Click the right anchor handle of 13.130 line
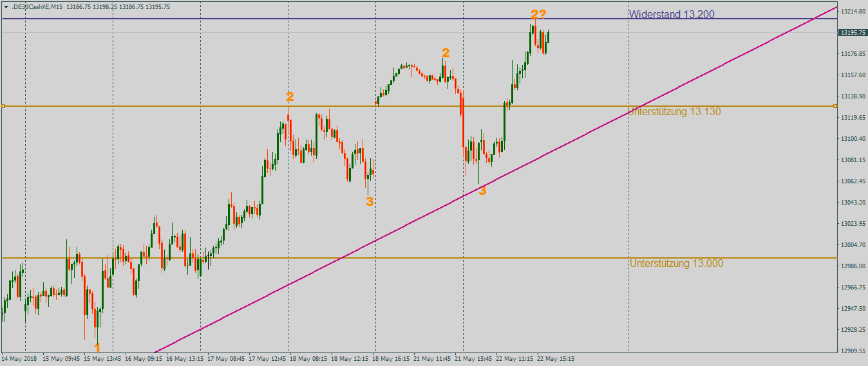This screenshot has width=868, height=366. tap(835, 106)
